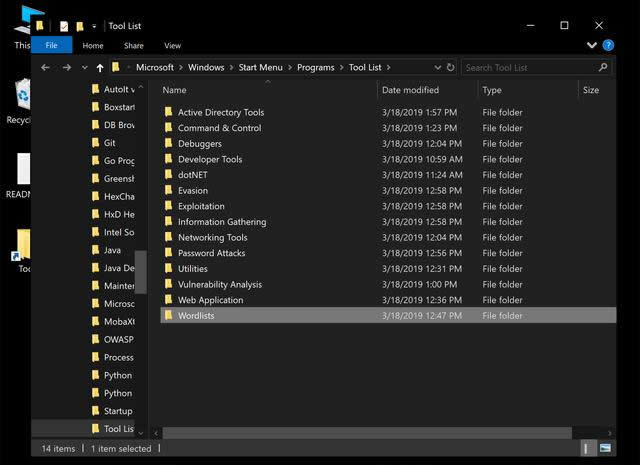The height and width of the screenshot is (465, 640).
Task: Open Customize Quick Access Toolbar dropdown
Action: pyautogui.click(x=94, y=25)
